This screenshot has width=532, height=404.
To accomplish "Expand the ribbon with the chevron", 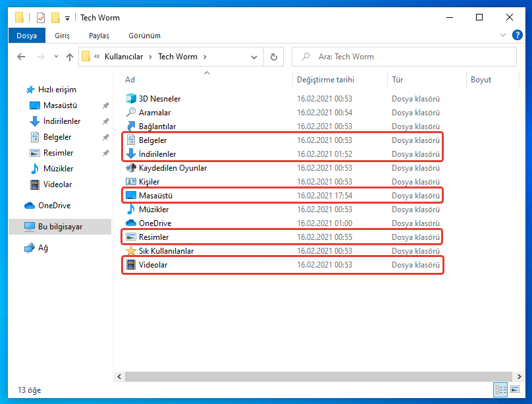I will click(504, 36).
